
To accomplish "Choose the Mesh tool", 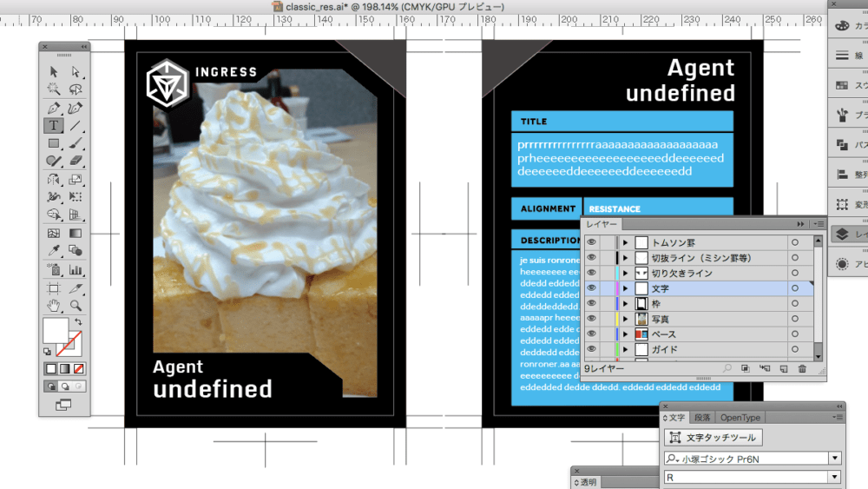I will [54, 233].
